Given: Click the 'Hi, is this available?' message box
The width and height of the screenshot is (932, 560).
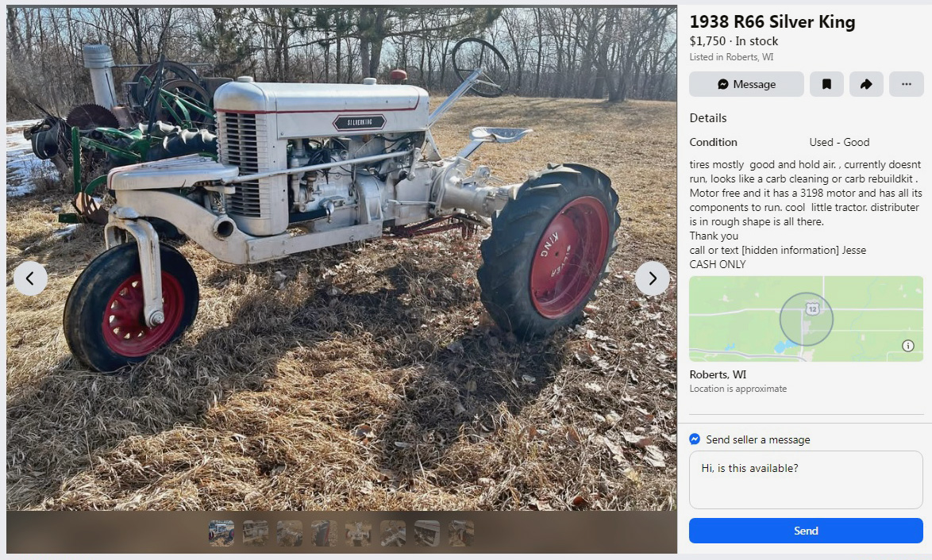Looking at the screenshot, I should (x=806, y=480).
